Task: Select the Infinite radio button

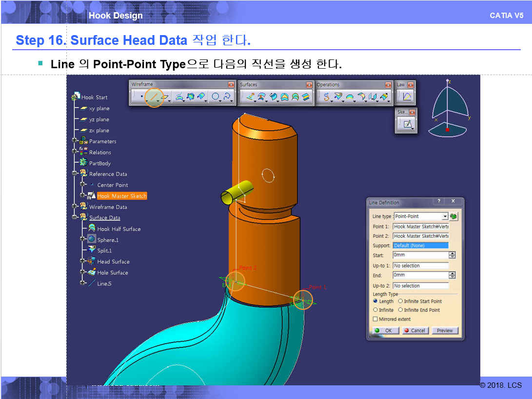Action: (375, 310)
